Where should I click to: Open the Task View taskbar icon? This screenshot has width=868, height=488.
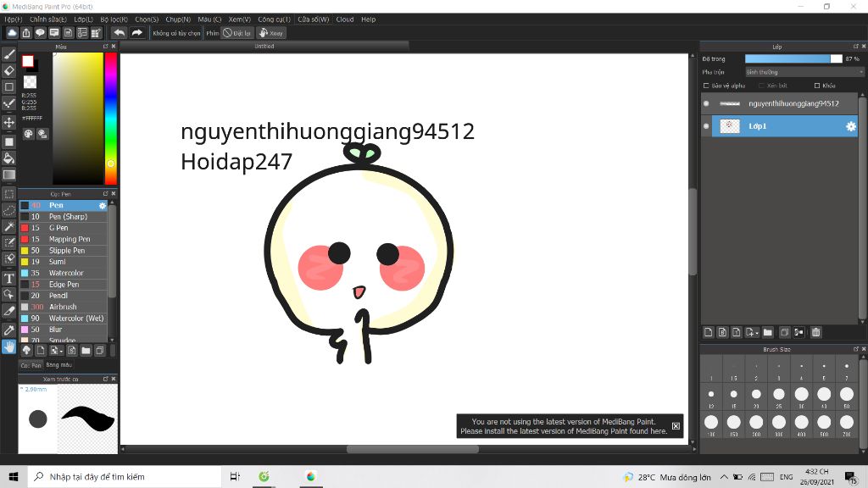[235, 476]
